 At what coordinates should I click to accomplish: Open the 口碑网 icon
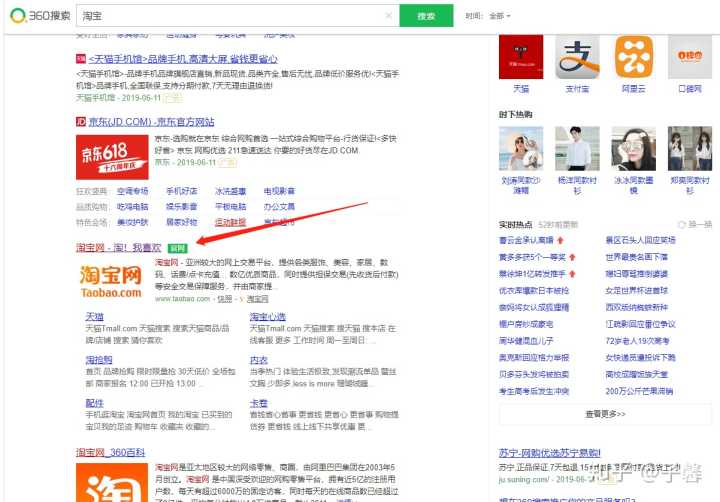(690, 60)
